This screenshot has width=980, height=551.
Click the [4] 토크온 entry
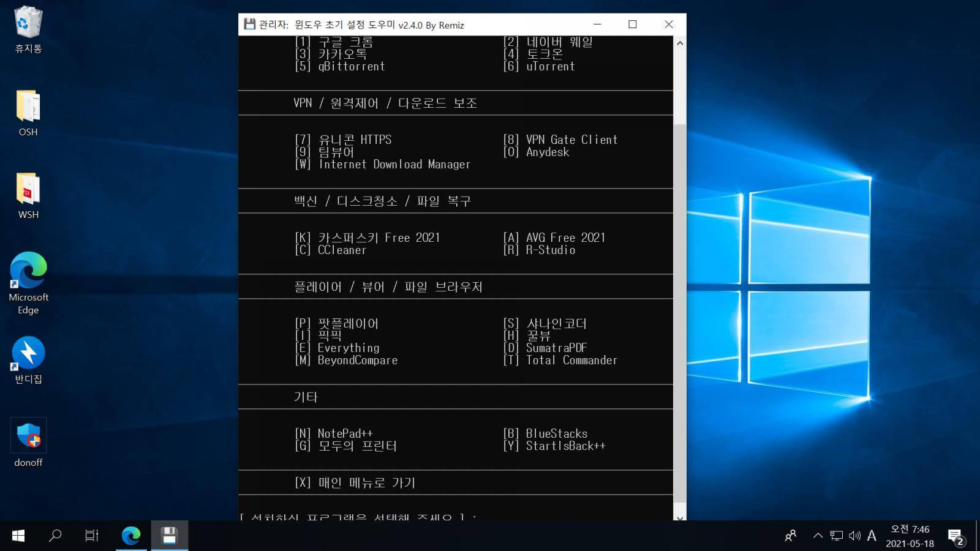(x=533, y=54)
